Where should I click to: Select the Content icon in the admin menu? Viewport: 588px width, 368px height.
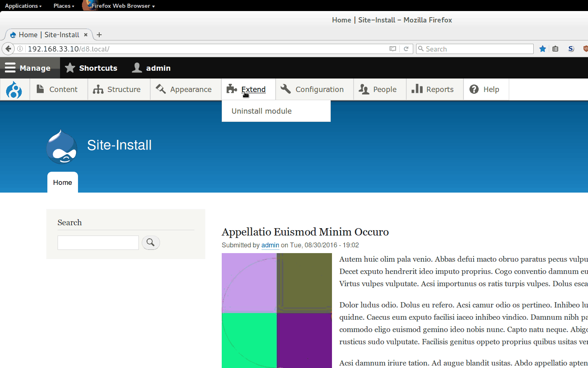[40, 89]
